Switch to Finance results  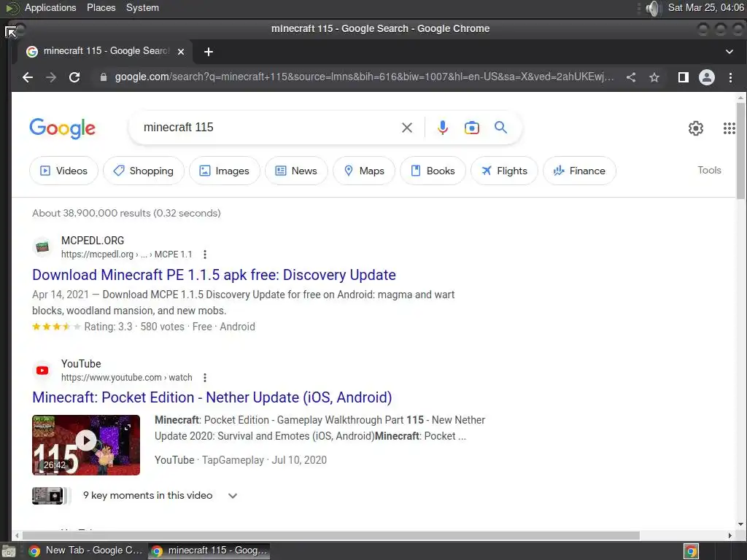(x=579, y=171)
